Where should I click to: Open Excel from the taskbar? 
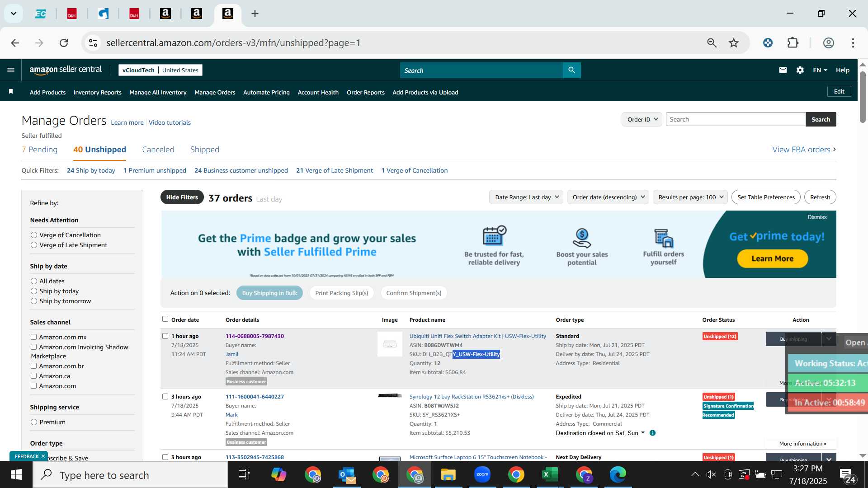550,475
